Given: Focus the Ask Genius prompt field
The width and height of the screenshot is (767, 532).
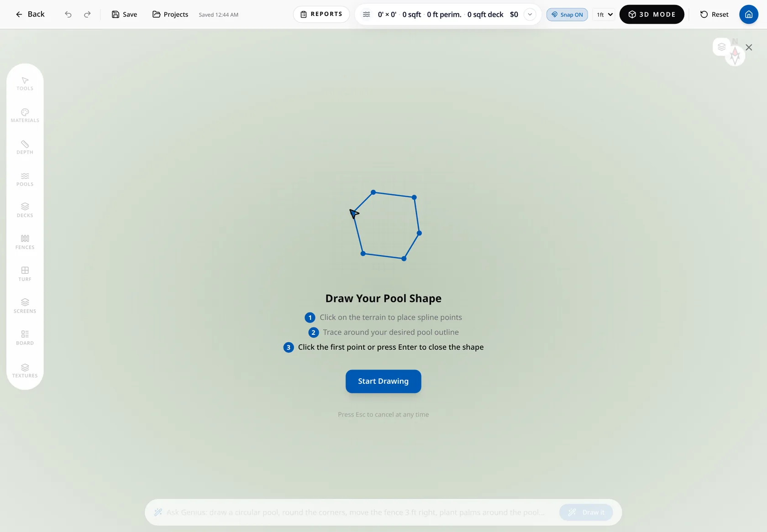Looking at the screenshot, I should (355, 512).
